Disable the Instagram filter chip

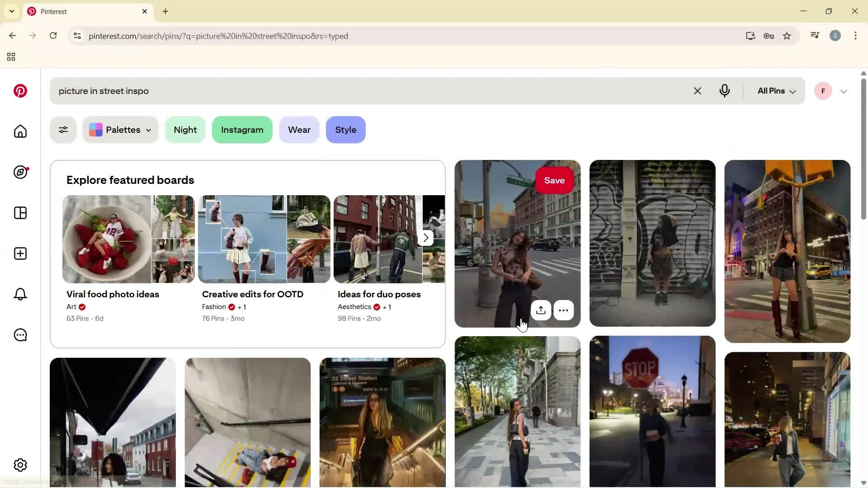pos(242,130)
